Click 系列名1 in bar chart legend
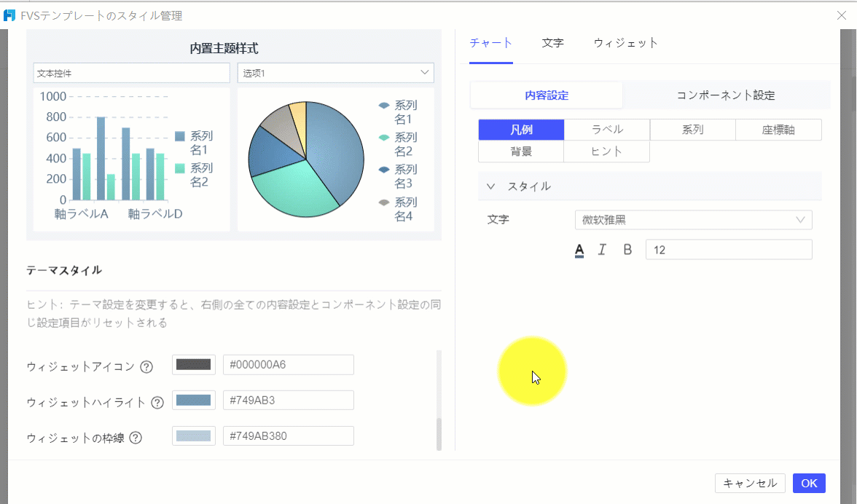Screen dimensions: 857x504 (195, 143)
